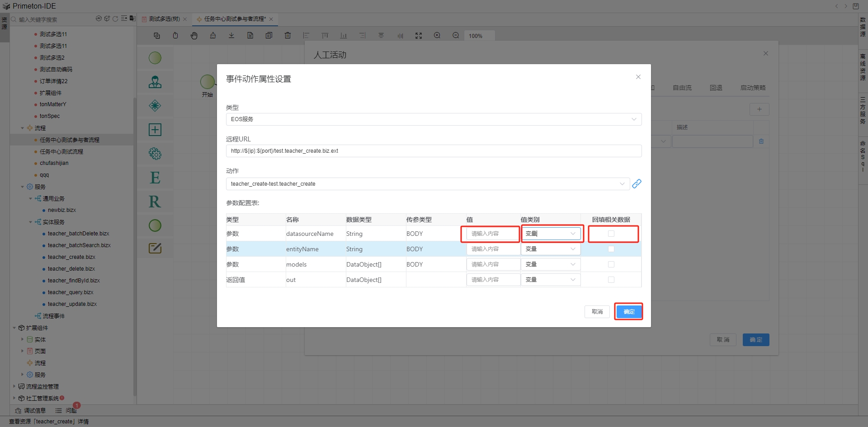Open 值类别 dropdown for models row
The height and width of the screenshot is (427, 868).
[550, 264]
